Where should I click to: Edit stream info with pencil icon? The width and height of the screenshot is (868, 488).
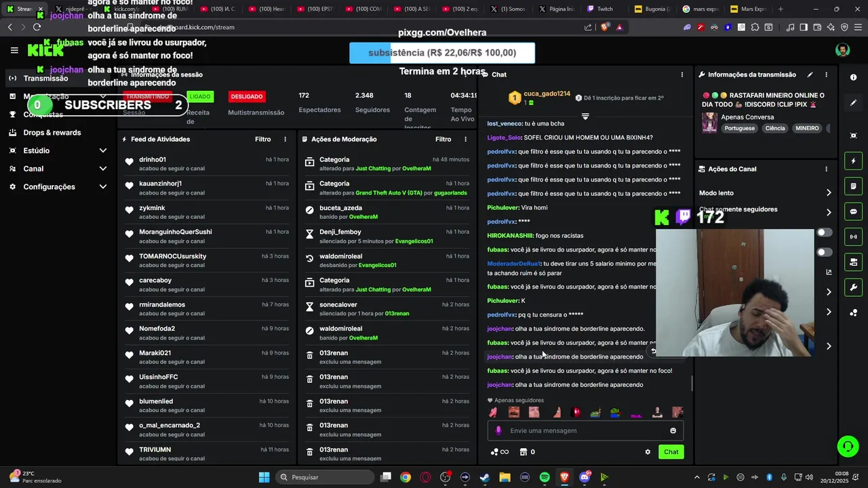point(810,75)
